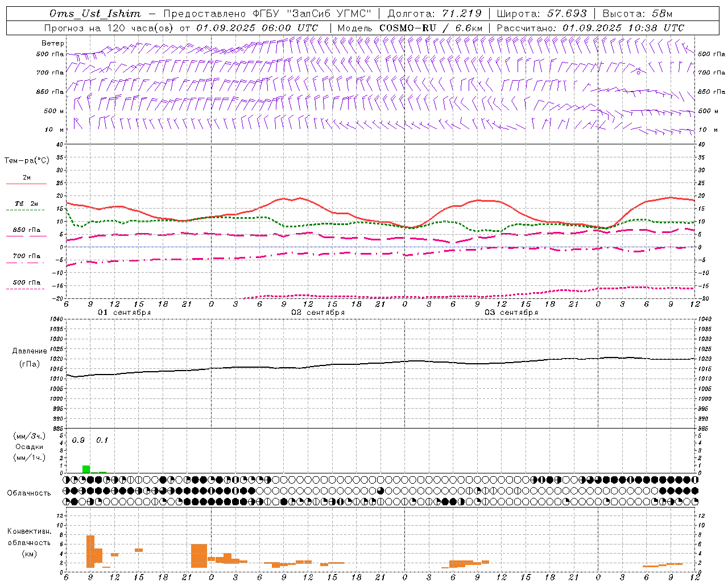Image resolution: width=728 pixels, height=582 pixels.
Task: Click the Широта: 57.693 value
Action: click(541, 14)
